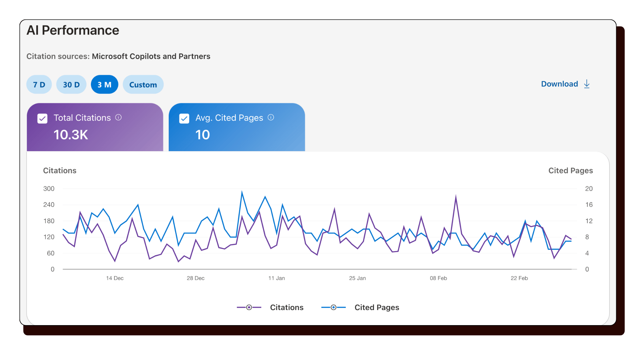Click the Download arrow icon
Image resolution: width=644 pixels, height=362 pixels.
587,84
